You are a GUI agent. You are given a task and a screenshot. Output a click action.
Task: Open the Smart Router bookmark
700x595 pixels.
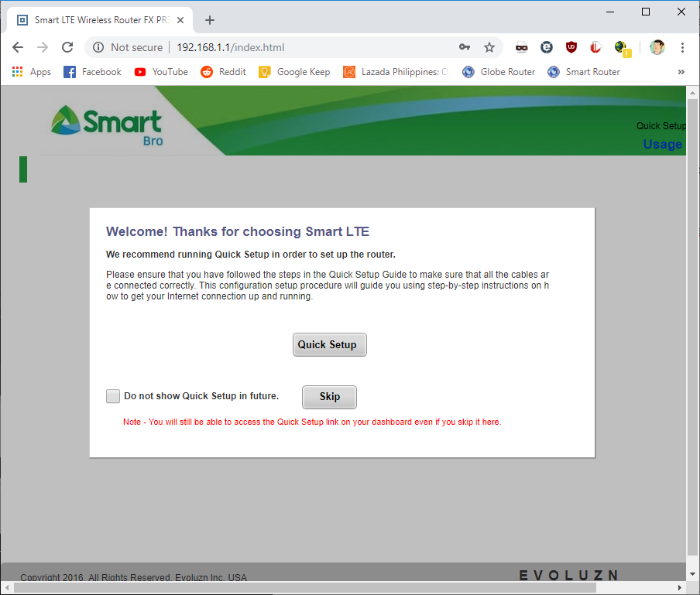click(x=584, y=72)
